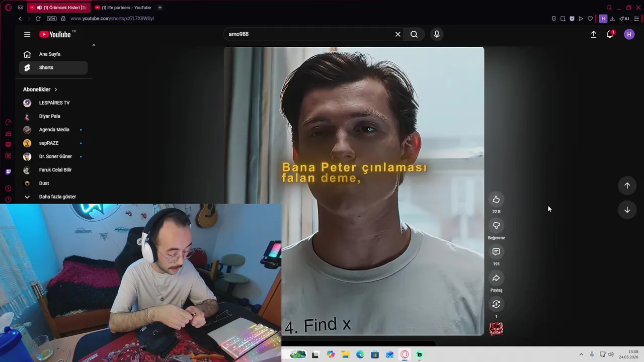Open Opera sidebar Twitch icon
This screenshot has width=644, height=362.
[x=8, y=172]
